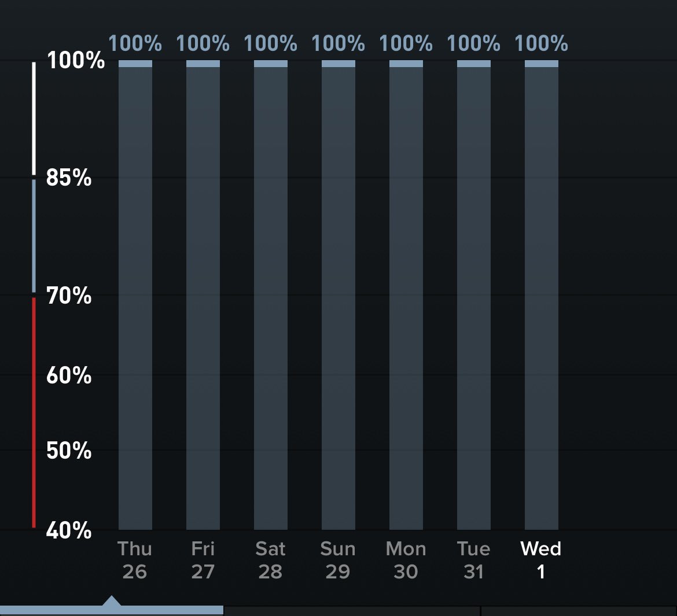Click the 100% value above Sunday's bar
Screen dimensions: 677x616
[x=339, y=43]
